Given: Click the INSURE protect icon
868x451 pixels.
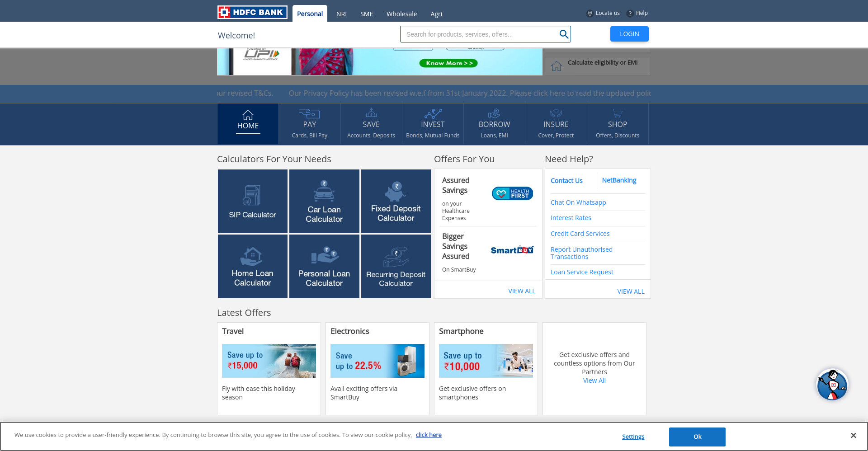Looking at the screenshot, I should click(x=556, y=113).
